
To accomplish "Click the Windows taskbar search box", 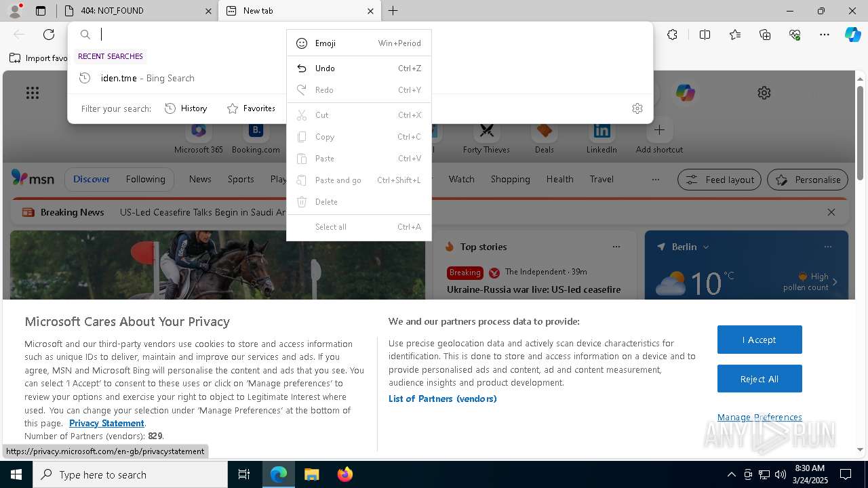I will pyautogui.click(x=130, y=474).
